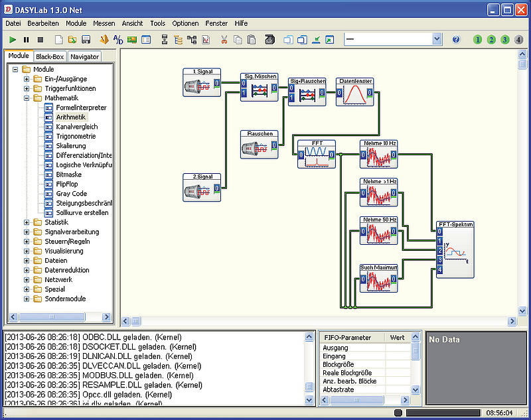Save the worksheet with the floppy disk icon
531x420 pixels.
click(86, 40)
